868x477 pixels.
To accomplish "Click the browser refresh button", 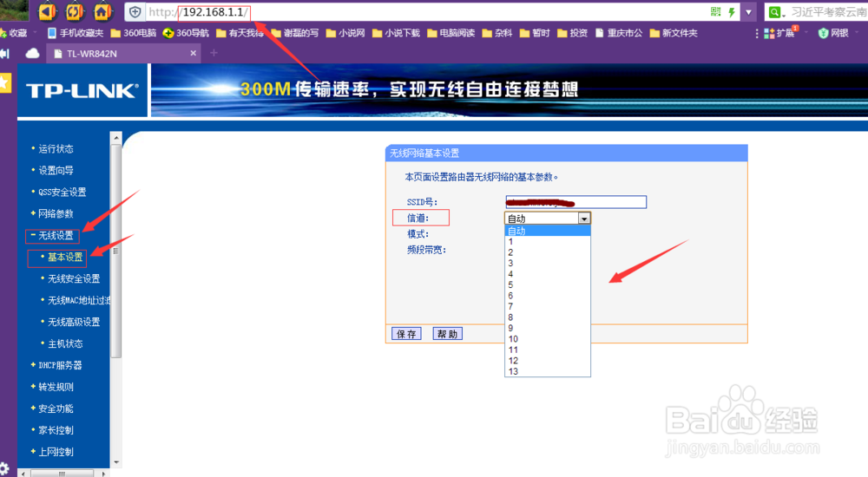I will [75, 11].
